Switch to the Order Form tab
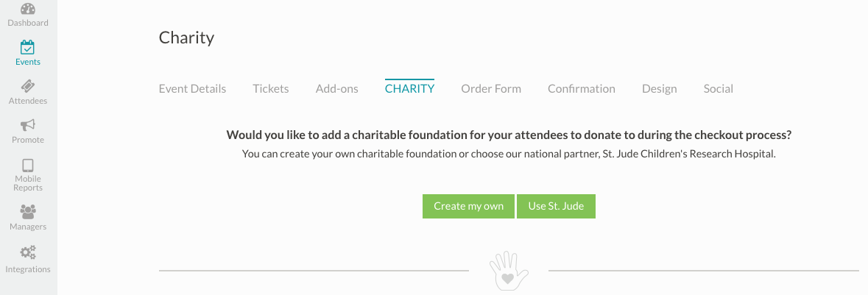Viewport: 868px width, 295px height. pyautogui.click(x=491, y=89)
